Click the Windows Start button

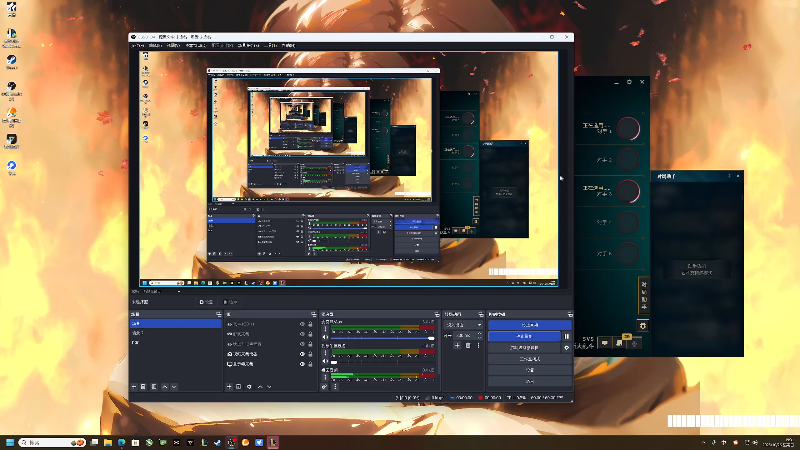point(10,442)
